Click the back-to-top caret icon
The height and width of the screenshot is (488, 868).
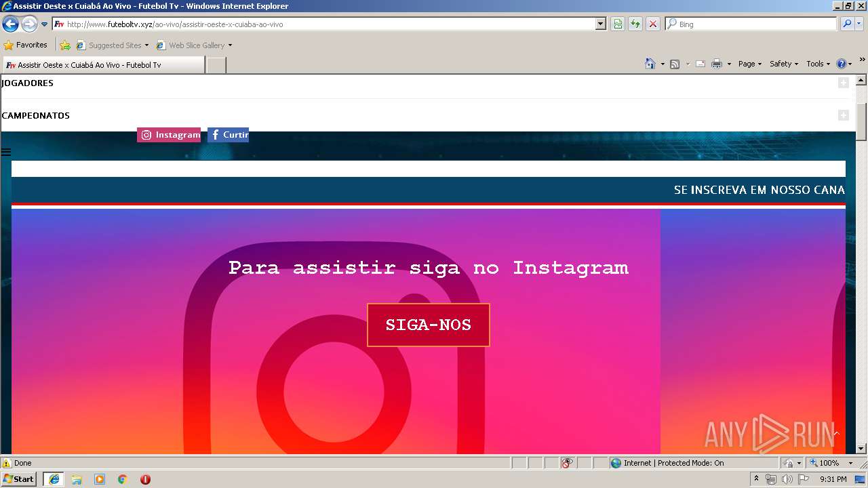click(837, 433)
